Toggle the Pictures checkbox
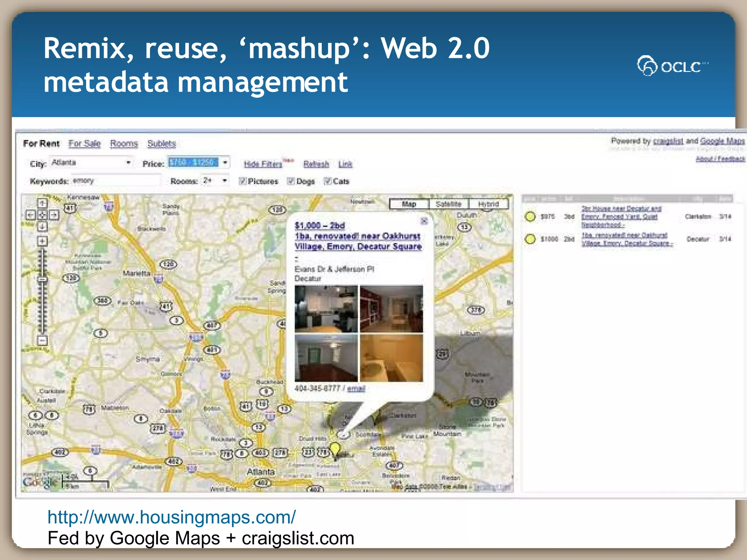Viewport: 747px width, 560px height. coord(242,181)
